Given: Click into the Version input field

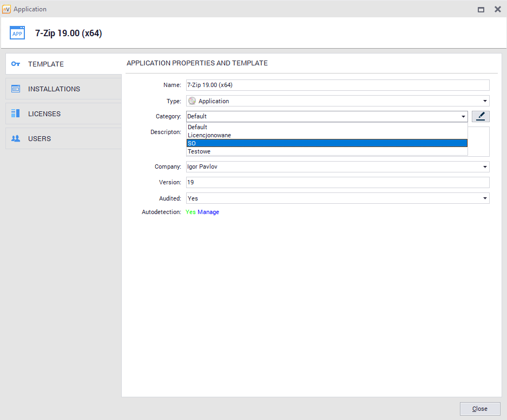Looking at the screenshot, I should (337, 183).
